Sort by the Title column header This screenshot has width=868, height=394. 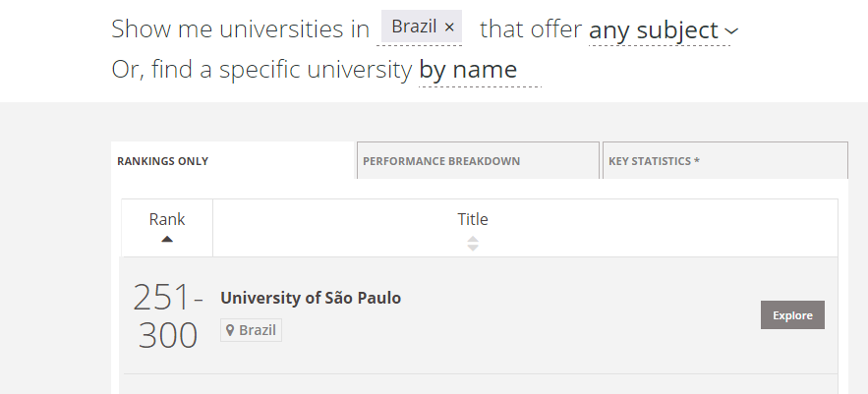pyautogui.click(x=473, y=219)
